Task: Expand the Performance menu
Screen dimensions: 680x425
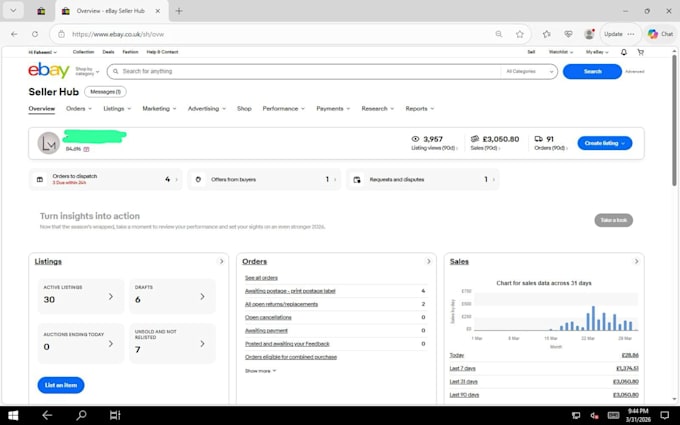Action: click(284, 109)
